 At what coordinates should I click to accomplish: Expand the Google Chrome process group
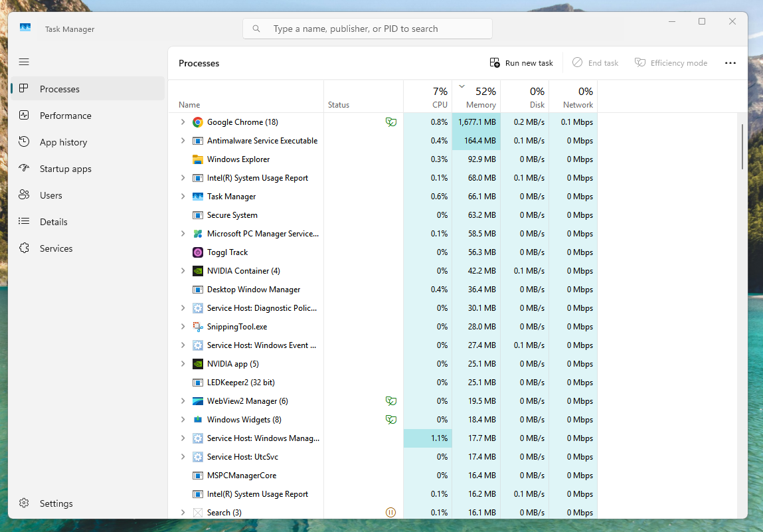(x=183, y=122)
